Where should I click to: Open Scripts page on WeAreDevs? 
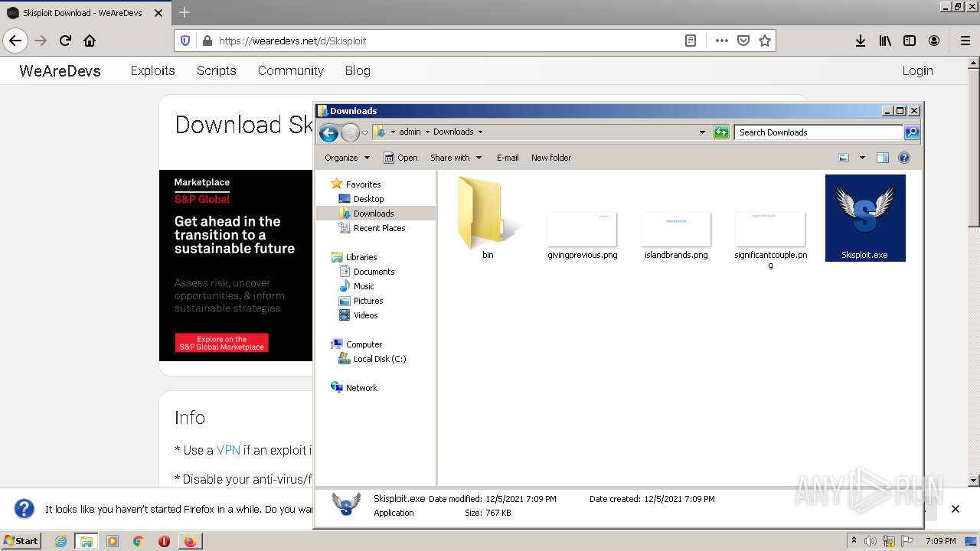pos(216,70)
